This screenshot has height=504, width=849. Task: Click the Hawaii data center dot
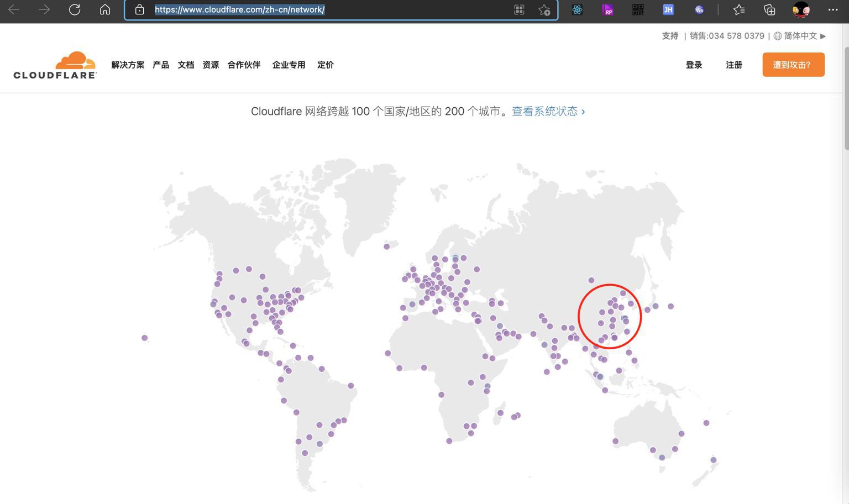[144, 338]
